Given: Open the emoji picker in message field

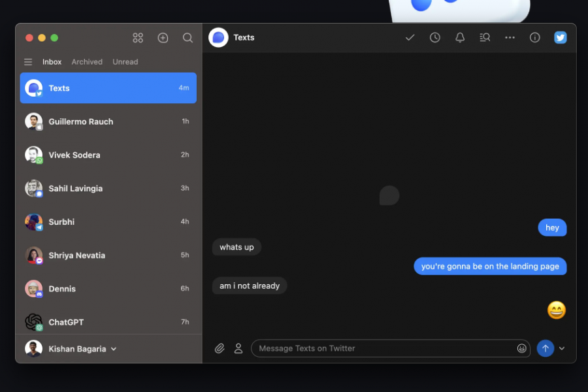Looking at the screenshot, I should tap(521, 348).
